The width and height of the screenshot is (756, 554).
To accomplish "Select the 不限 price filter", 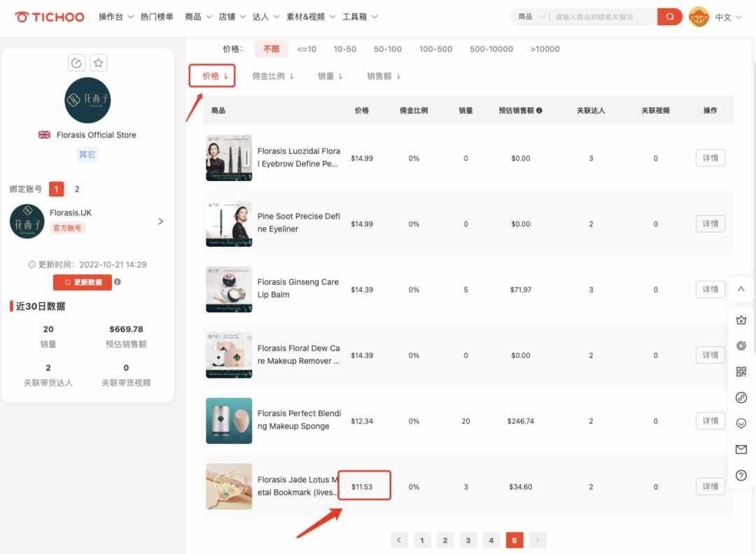I will coord(272,49).
